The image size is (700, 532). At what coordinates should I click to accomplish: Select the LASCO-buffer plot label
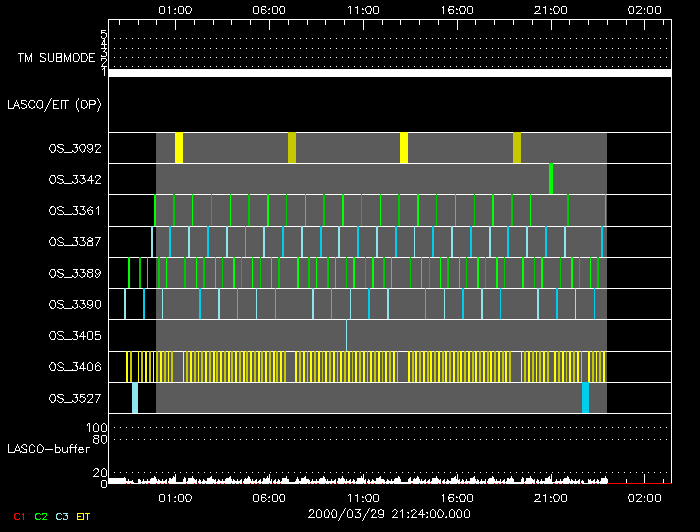pyautogui.click(x=49, y=448)
